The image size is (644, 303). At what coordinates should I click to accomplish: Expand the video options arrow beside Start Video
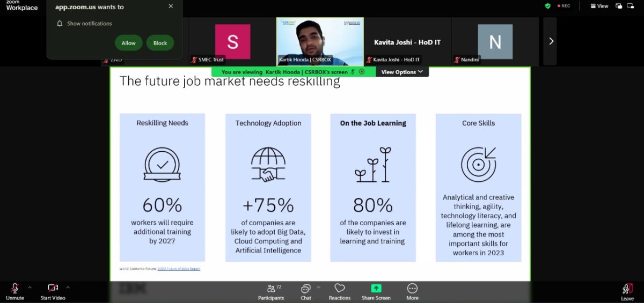(68, 287)
